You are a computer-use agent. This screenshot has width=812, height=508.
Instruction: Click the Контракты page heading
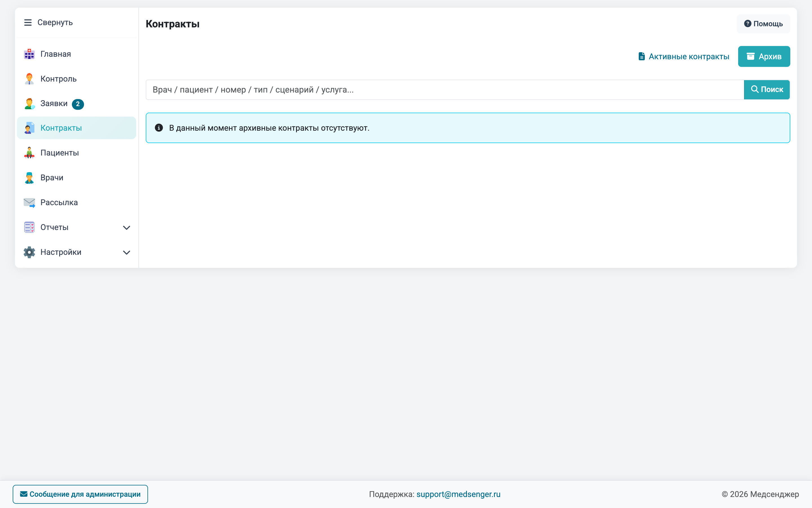pos(173,24)
